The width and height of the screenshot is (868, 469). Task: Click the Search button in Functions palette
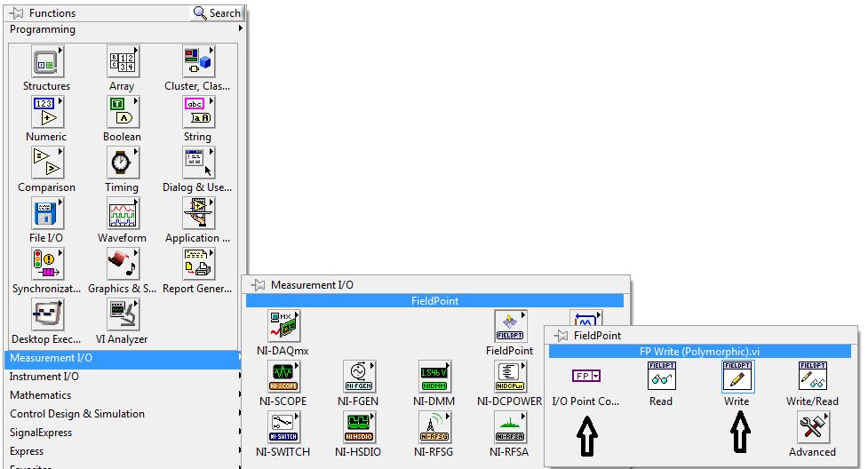coord(217,12)
